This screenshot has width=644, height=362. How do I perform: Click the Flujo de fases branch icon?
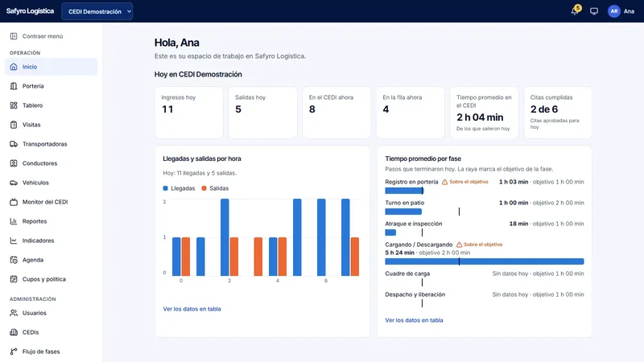(14, 352)
